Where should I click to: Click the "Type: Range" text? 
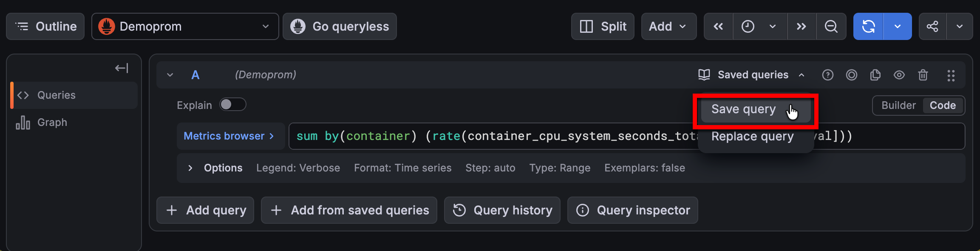560,168
